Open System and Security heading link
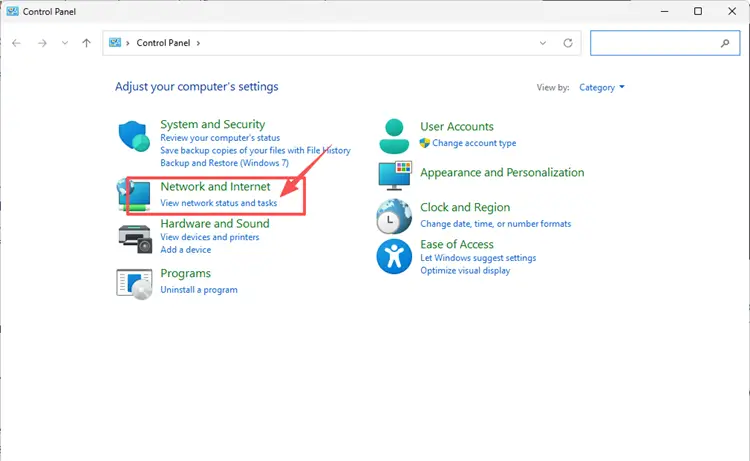This screenshot has height=461, width=750. 212,124
